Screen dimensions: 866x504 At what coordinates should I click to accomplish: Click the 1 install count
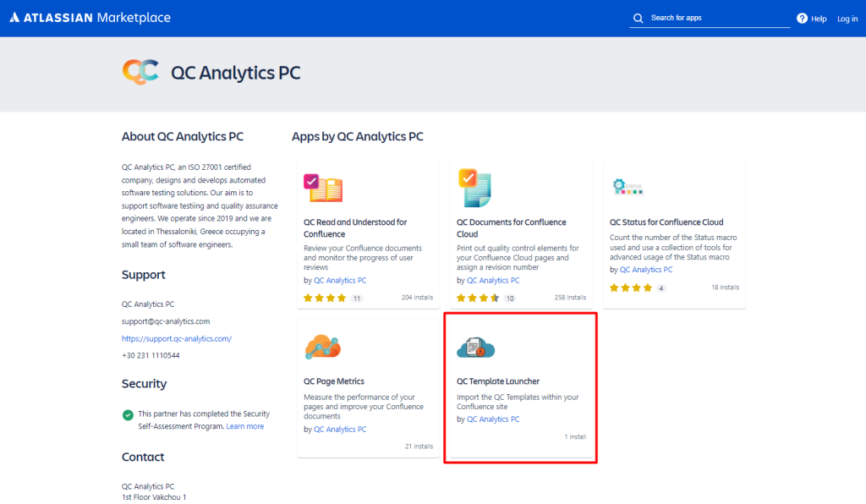point(575,436)
